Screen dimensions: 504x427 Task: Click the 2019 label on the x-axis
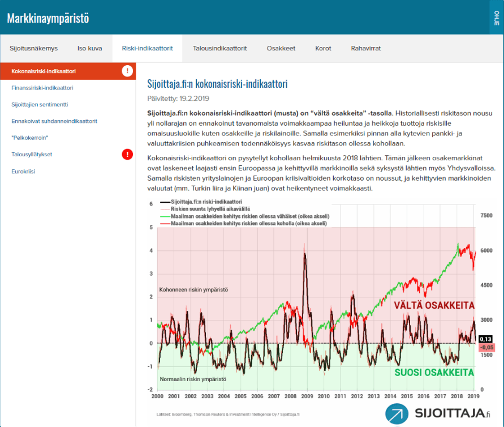pos(473,396)
